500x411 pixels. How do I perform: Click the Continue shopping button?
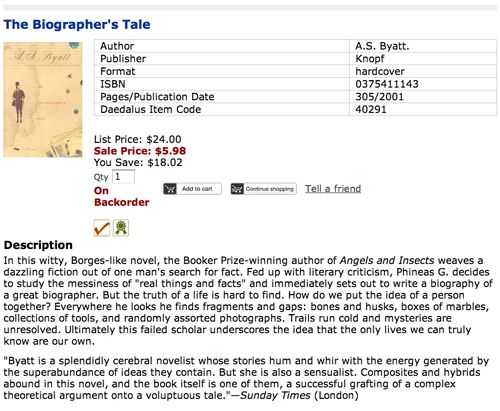(x=264, y=189)
